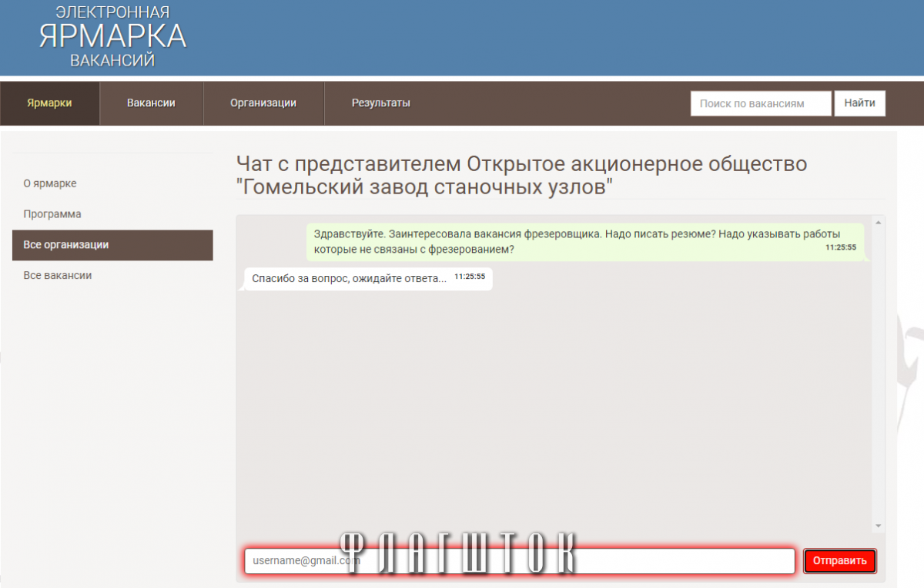Click the Ярмарка вакансий site logo

tap(112, 35)
